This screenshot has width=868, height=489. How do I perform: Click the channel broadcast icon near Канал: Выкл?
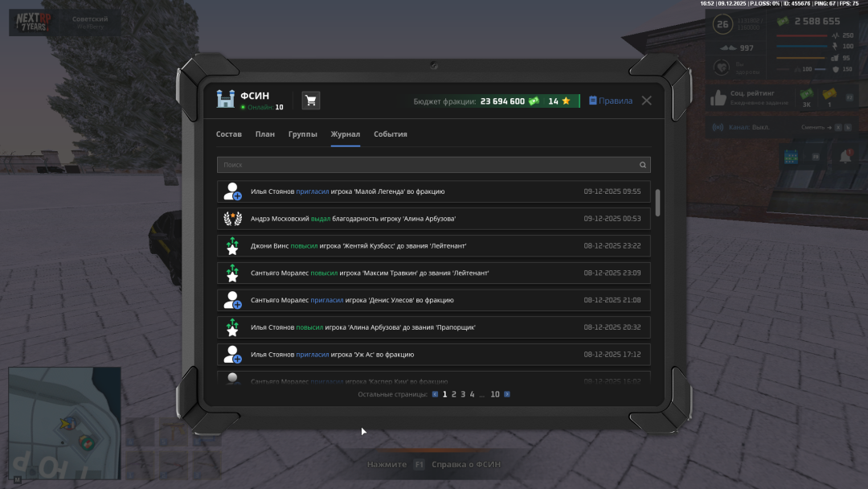[x=716, y=127]
